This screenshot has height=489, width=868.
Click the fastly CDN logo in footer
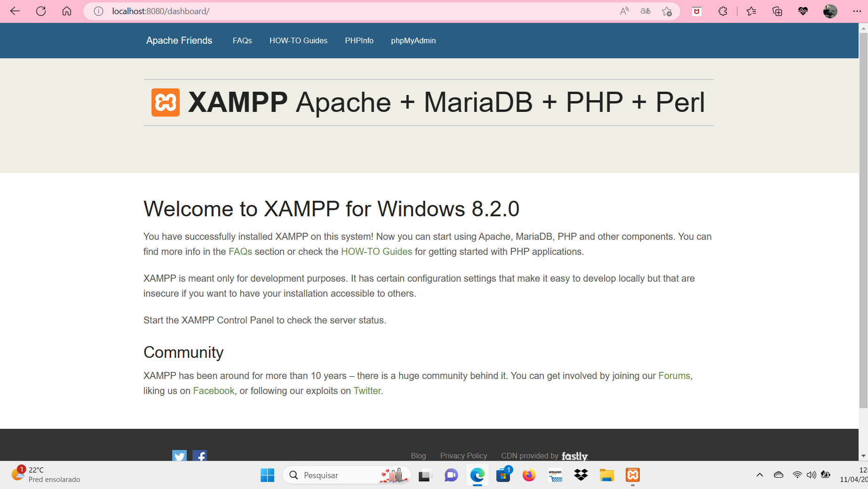(574, 456)
